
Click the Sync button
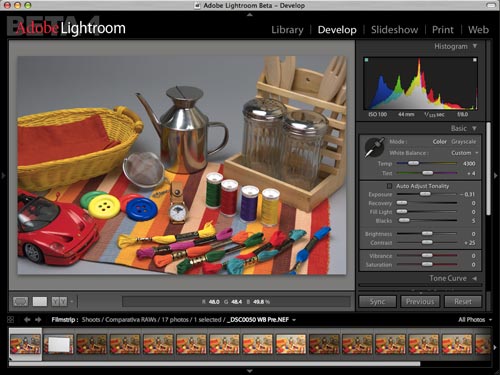coord(377,302)
